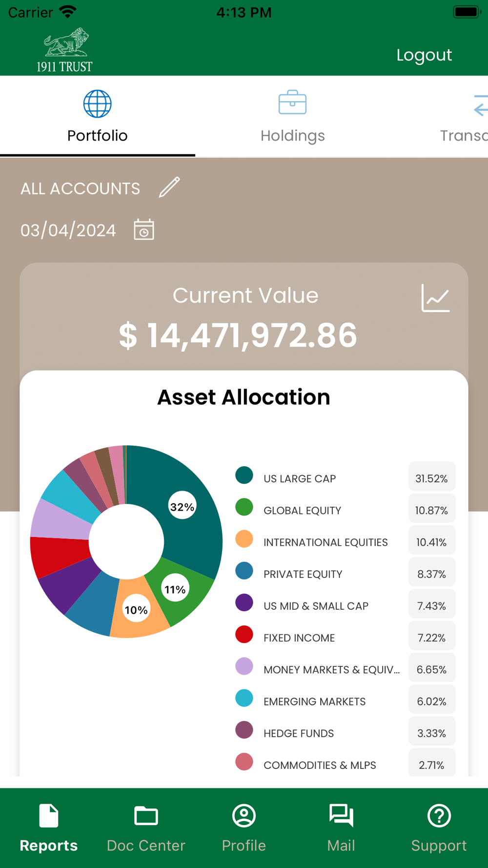This screenshot has width=488, height=868.
Task: Select the MONEY MARKETS & EQUIV label
Action: point(331,670)
